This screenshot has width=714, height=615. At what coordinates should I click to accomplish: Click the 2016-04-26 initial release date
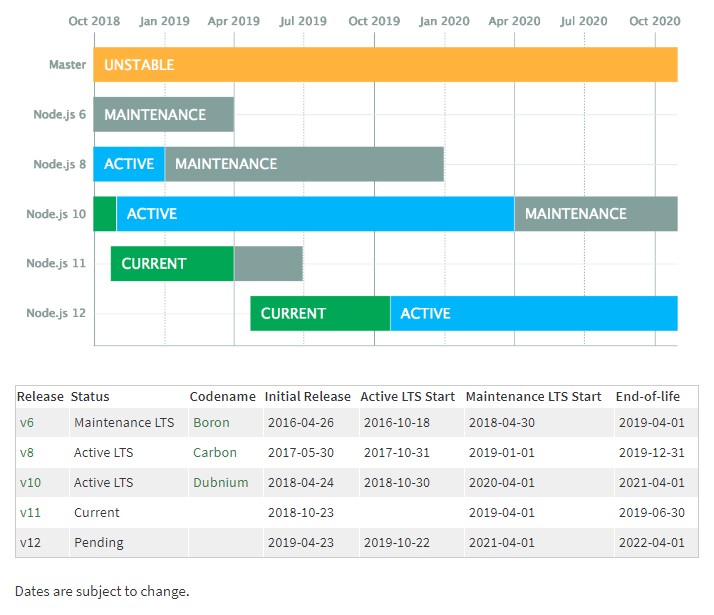click(x=301, y=422)
